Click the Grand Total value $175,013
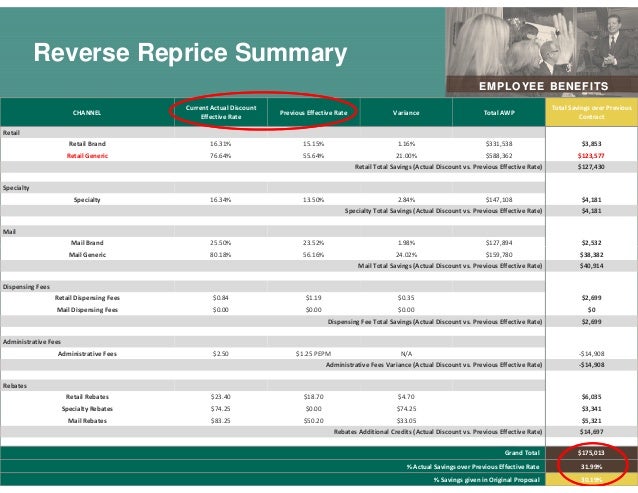 point(591,453)
